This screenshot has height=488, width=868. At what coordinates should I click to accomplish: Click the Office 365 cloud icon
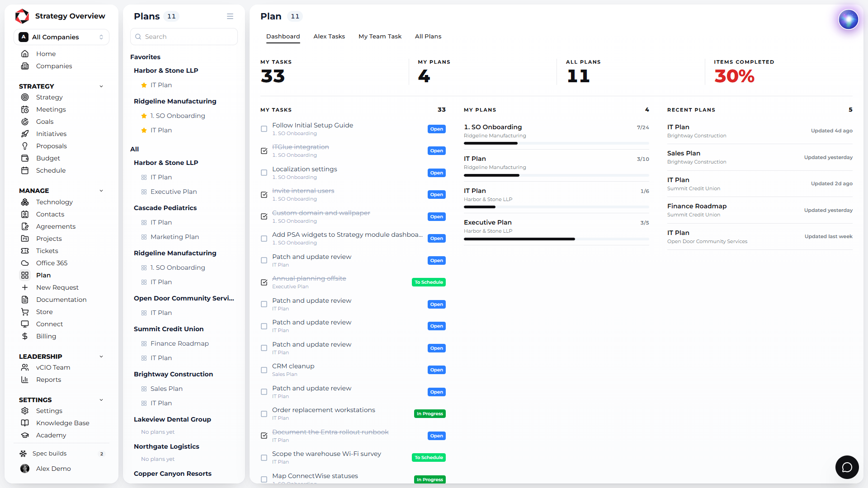[x=25, y=263]
